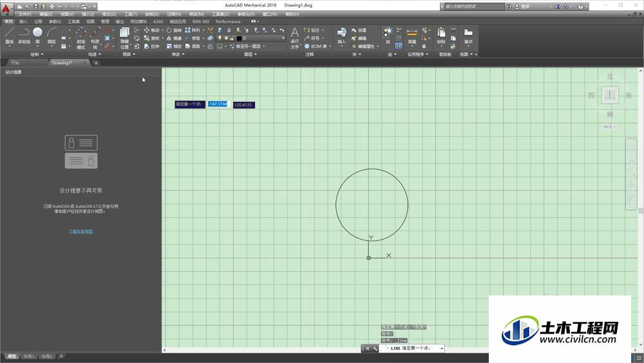This screenshot has width=644, height=363.
Task: Expand the Modify (修改) panel
Action: [x=178, y=54]
